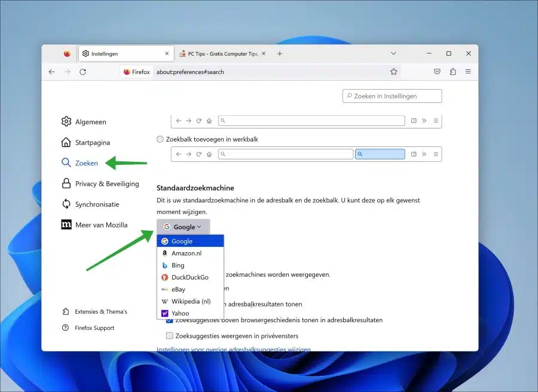538x392 pixels.
Task: Click the Firefox View icon in tab bar
Action: 67,54
